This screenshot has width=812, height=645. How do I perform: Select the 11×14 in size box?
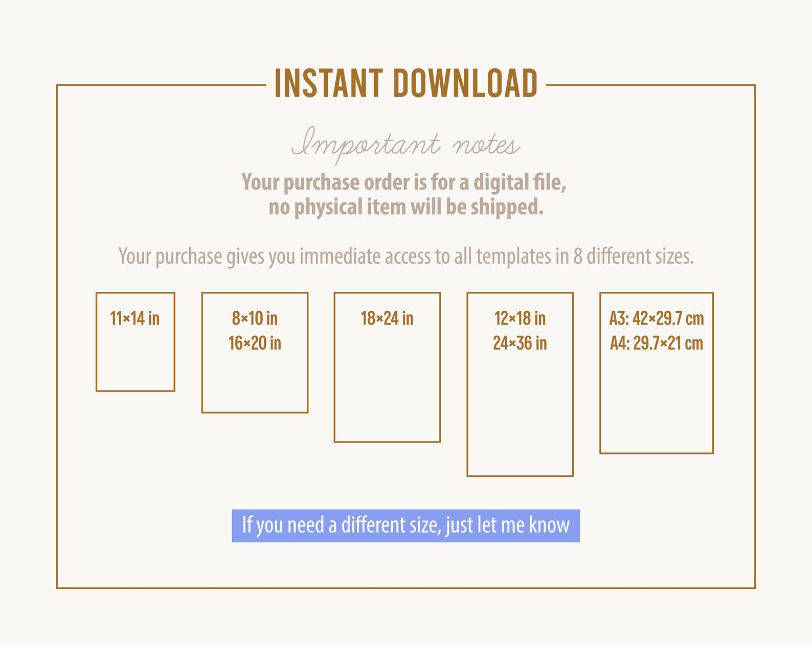point(136,342)
